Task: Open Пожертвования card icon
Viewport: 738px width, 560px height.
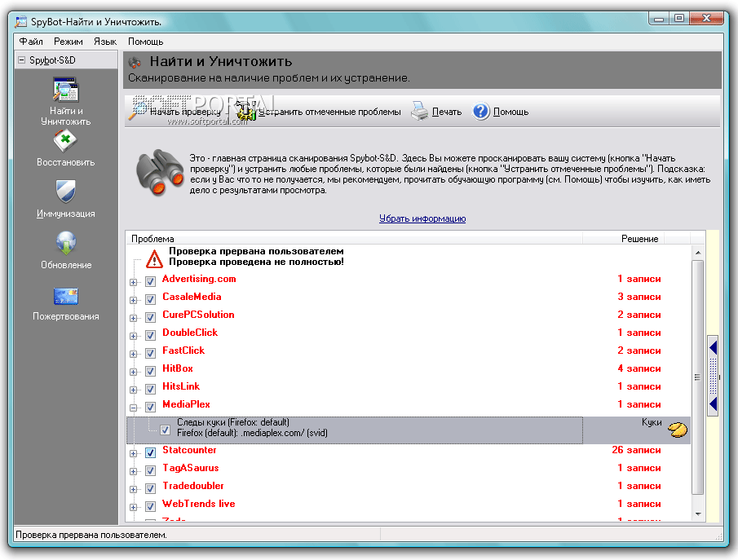Action: pos(65,297)
